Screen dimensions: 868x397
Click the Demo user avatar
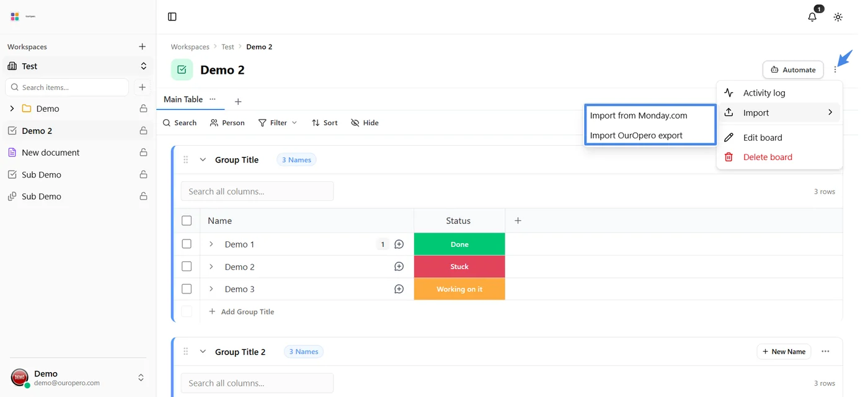coord(19,377)
